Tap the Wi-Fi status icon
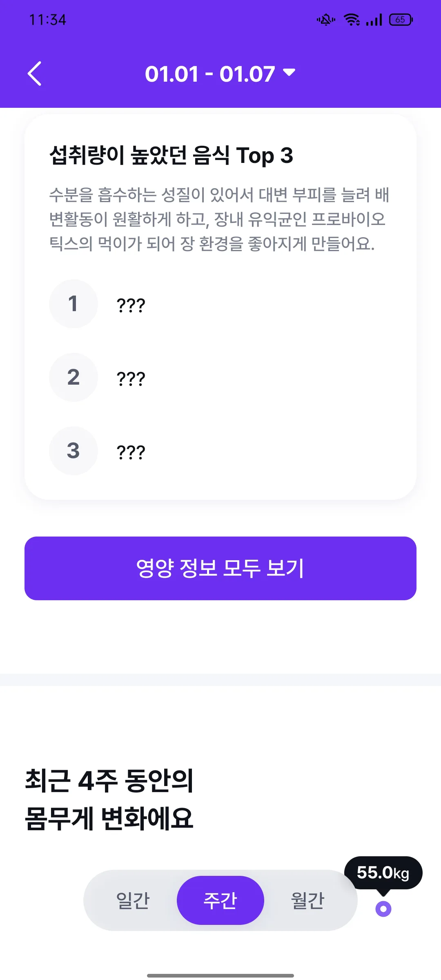This screenshot has height=980, width=441. click(352, 20)
